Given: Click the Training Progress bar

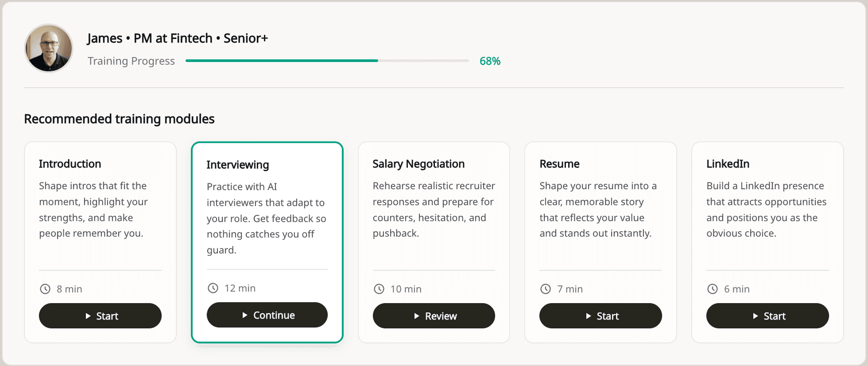Looking at the screenshot, I should click(x=327, y=61).
